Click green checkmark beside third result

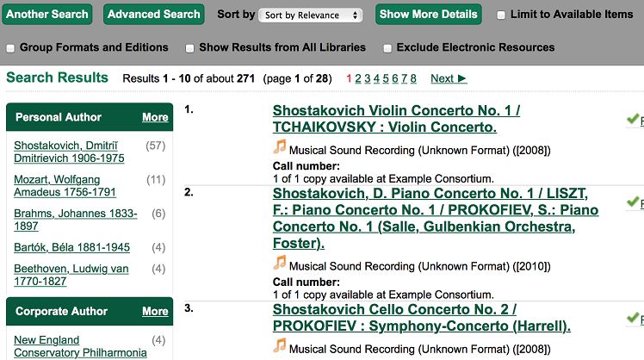point(633,317)
